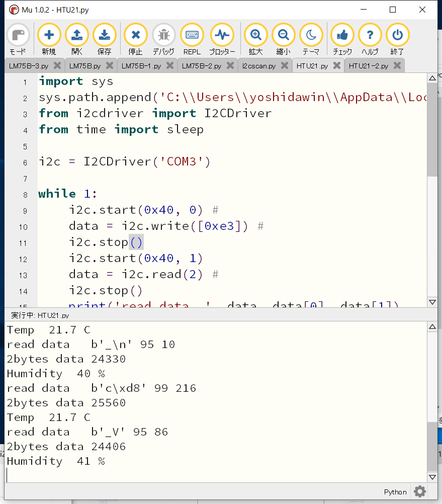Click output pane scrollbar up arrow
Viewport: 442px width, 504px height.
432,326
